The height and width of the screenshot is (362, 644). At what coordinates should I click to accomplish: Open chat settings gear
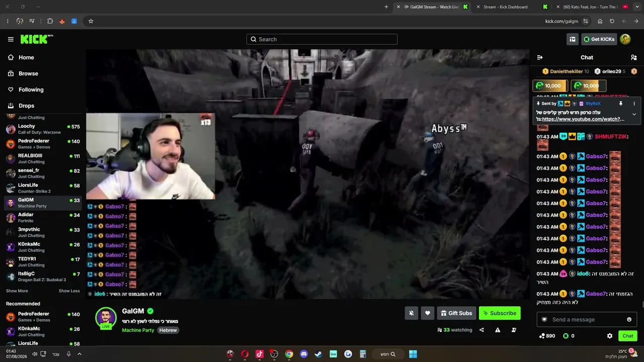point(610,336)
